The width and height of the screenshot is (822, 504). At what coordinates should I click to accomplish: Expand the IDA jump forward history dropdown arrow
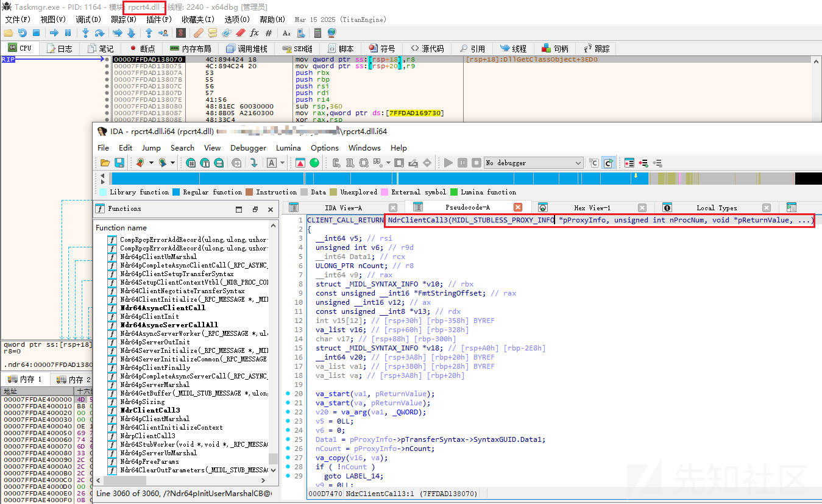point(172,163)
